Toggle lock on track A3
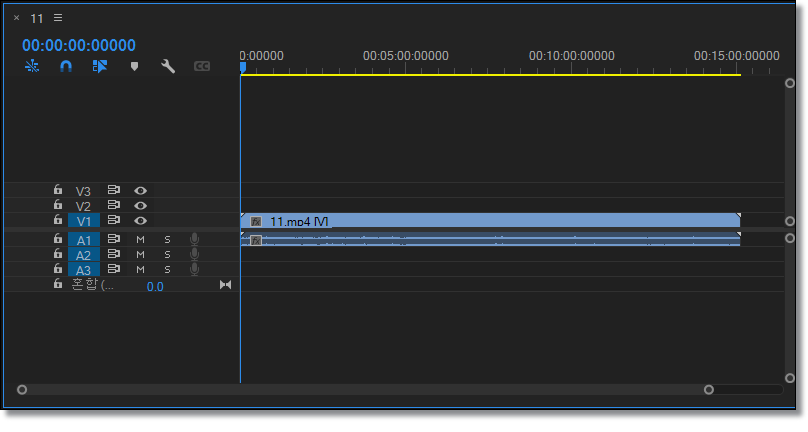This screenshot has height=432, width=808. point(58,269)
